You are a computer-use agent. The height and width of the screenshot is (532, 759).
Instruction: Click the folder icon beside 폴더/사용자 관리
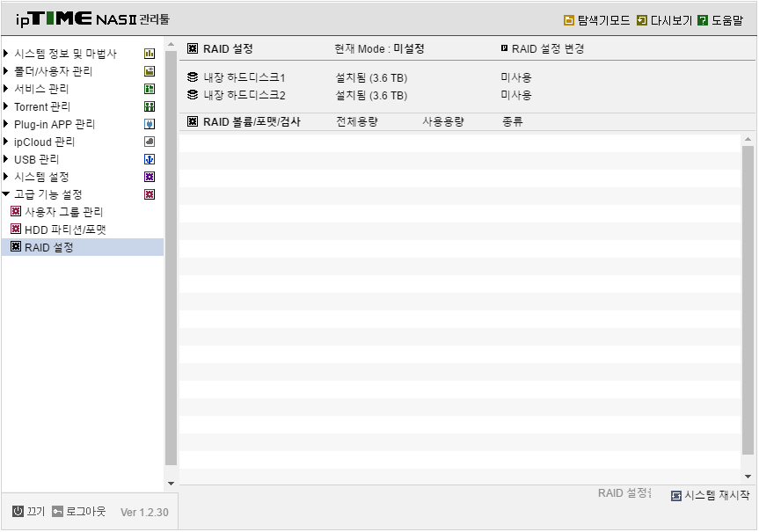pos(150,71)
